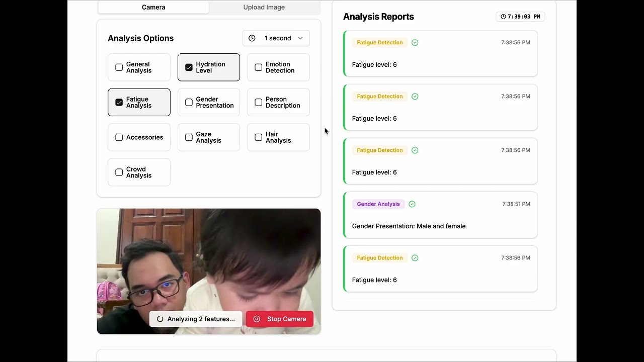This screenshot has height=362, width=644.
Task: Uncheck the Hydration Level option
Action: [189, 67]
